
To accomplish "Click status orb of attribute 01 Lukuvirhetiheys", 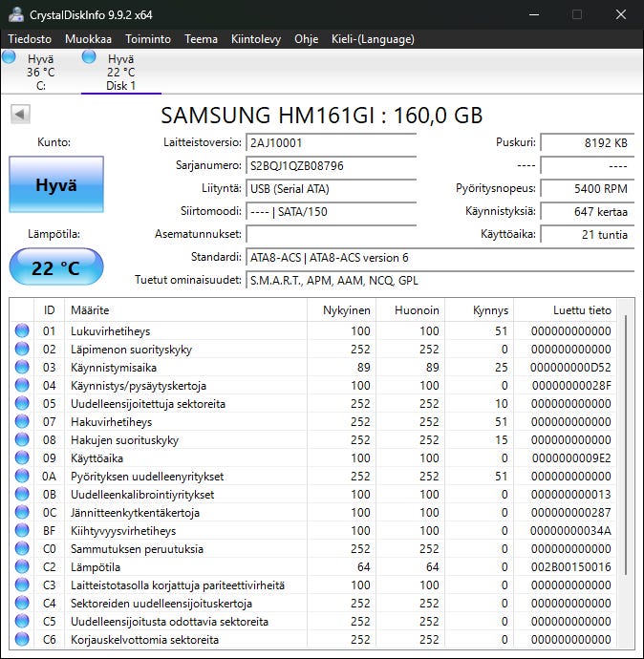I will click(22, 330).
